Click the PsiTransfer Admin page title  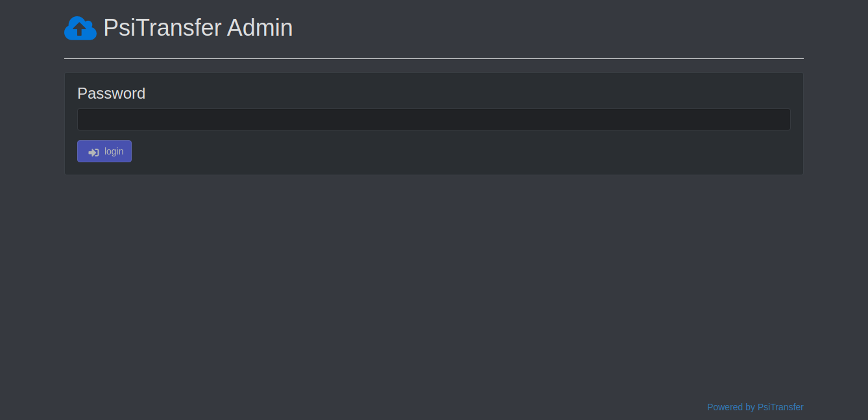pos(198,28)
